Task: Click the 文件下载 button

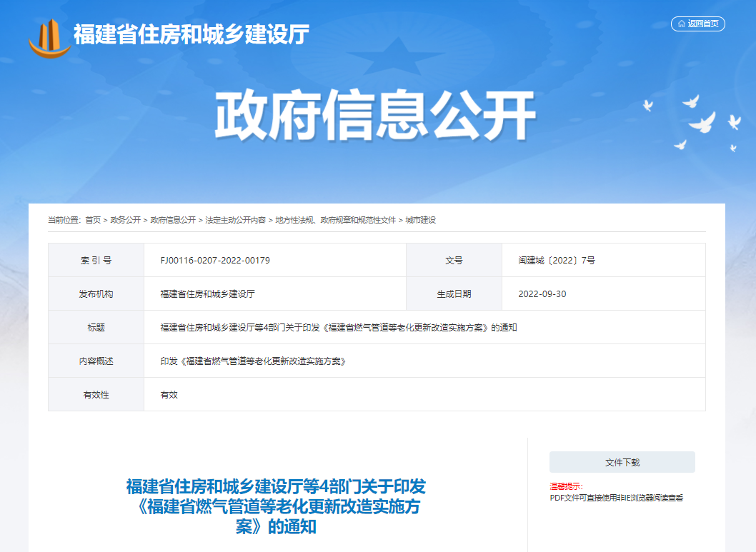Action: point(622,462)
